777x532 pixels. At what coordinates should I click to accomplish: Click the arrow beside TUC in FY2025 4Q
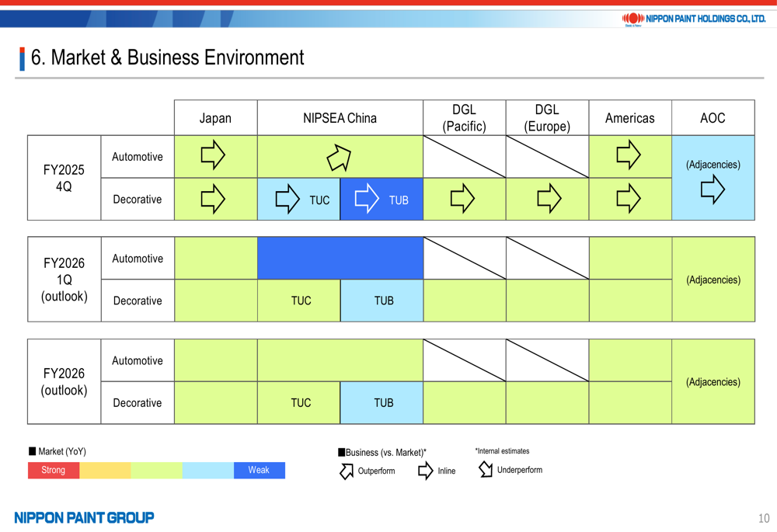[287, 199]
